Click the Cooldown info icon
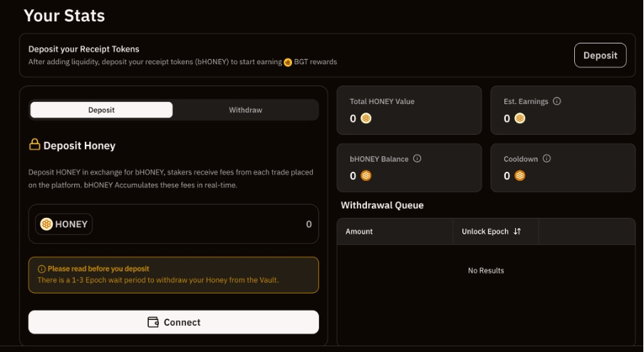This screenshot has height=352, width=644. tap(547, 158)
